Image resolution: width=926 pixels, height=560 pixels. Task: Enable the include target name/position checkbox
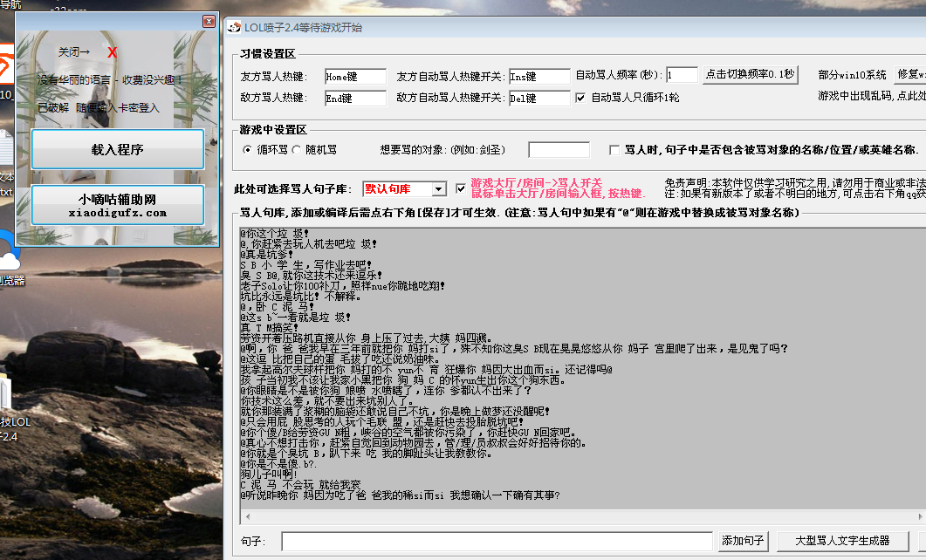(614, 150)
